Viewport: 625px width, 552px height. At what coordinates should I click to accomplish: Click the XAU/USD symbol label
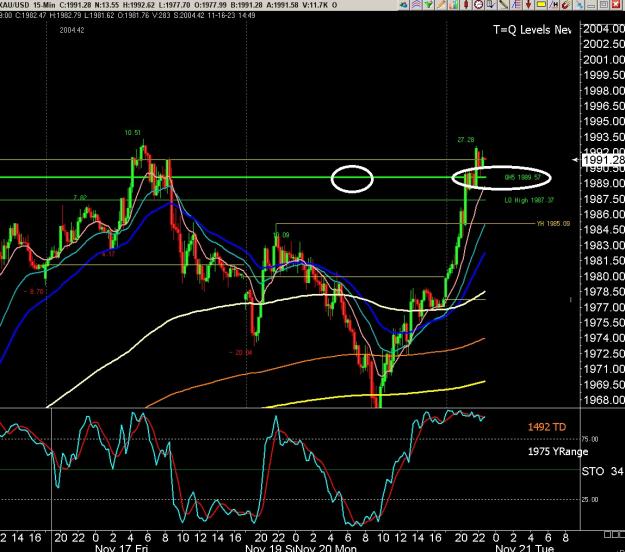(x=14, y=5)
